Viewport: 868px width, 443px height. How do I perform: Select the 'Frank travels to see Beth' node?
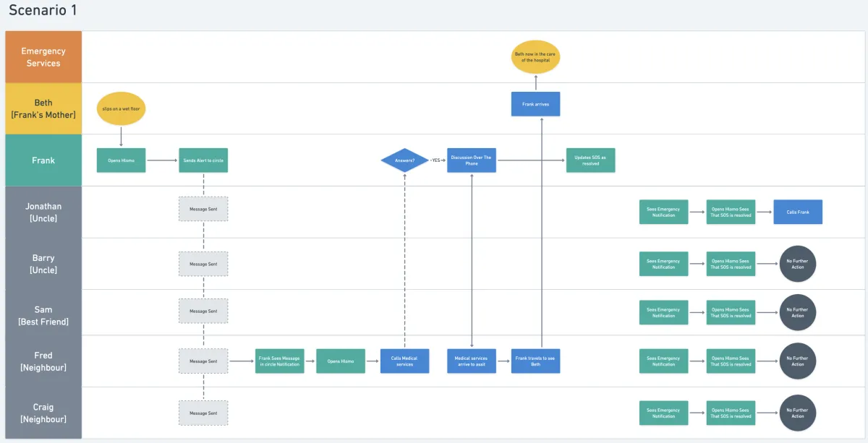[536, 361]
